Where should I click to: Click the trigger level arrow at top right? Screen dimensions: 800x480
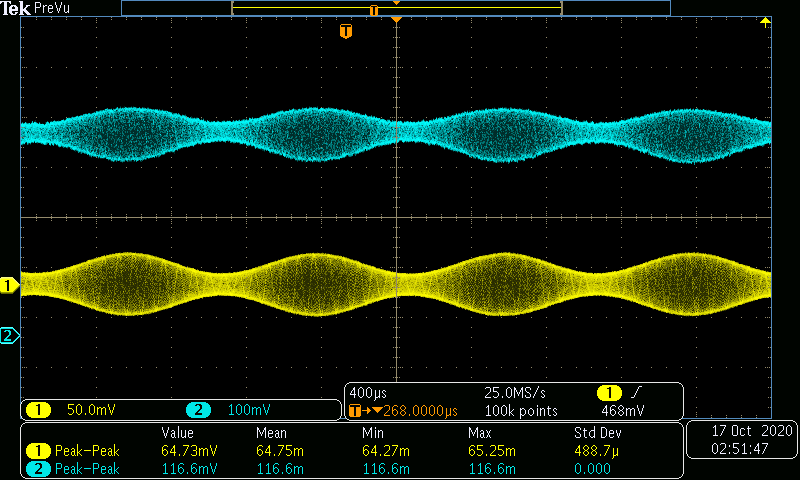(765, 22)
